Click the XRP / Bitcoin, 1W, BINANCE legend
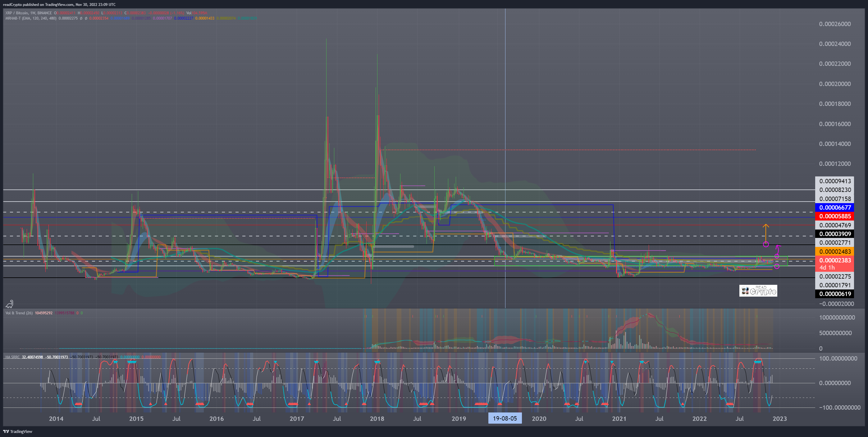Viewport: 868px width, 437px height. tap(29, 13)
